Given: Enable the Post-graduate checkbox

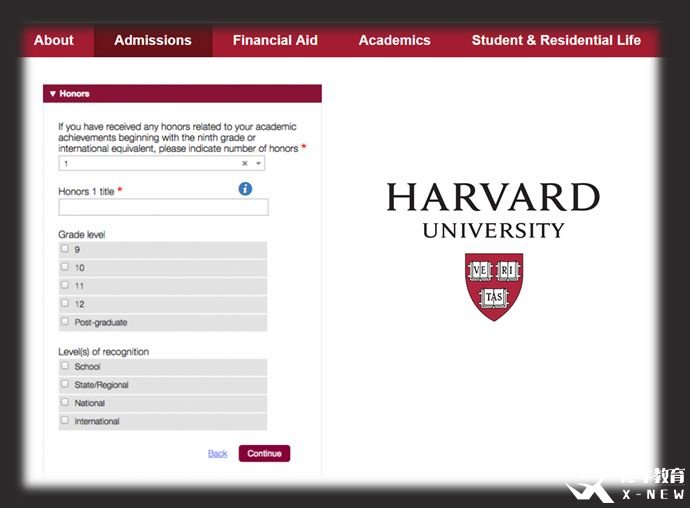Looking at the screenshot, I should tap(65, 321).
